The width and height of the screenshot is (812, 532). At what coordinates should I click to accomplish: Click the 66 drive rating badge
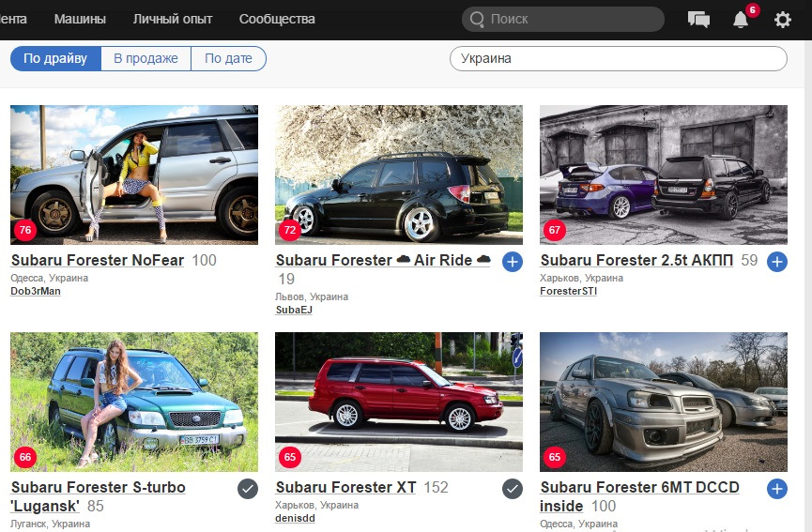click(25, 457)
